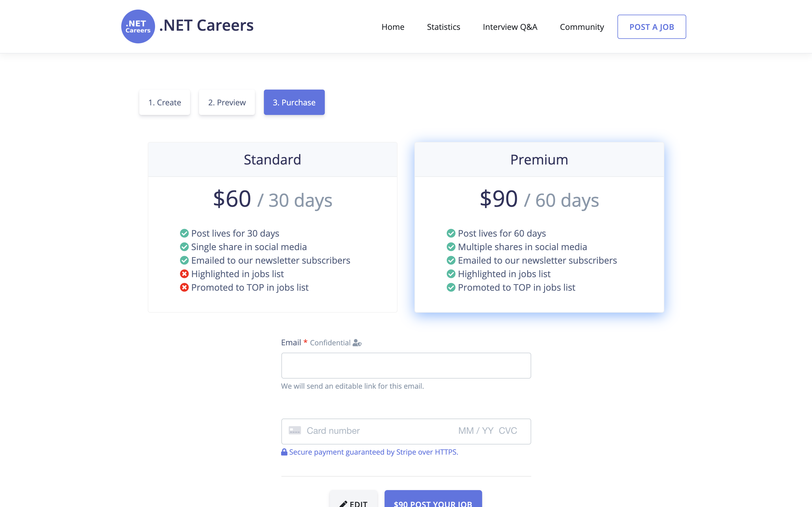Click inside the Email input field
The image size is (812, 507).
coord(406,365)
